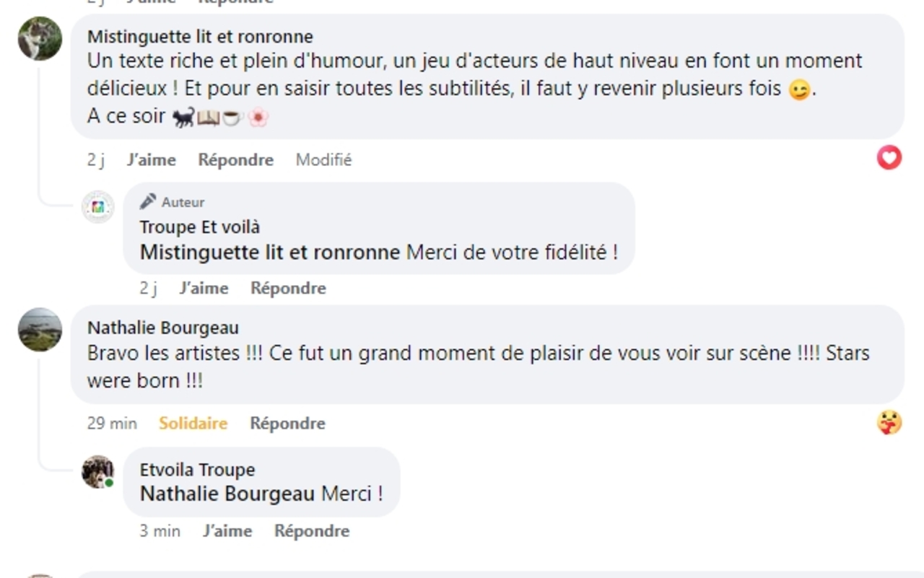Open heart reaction on Mistinguette's comment

889,157
